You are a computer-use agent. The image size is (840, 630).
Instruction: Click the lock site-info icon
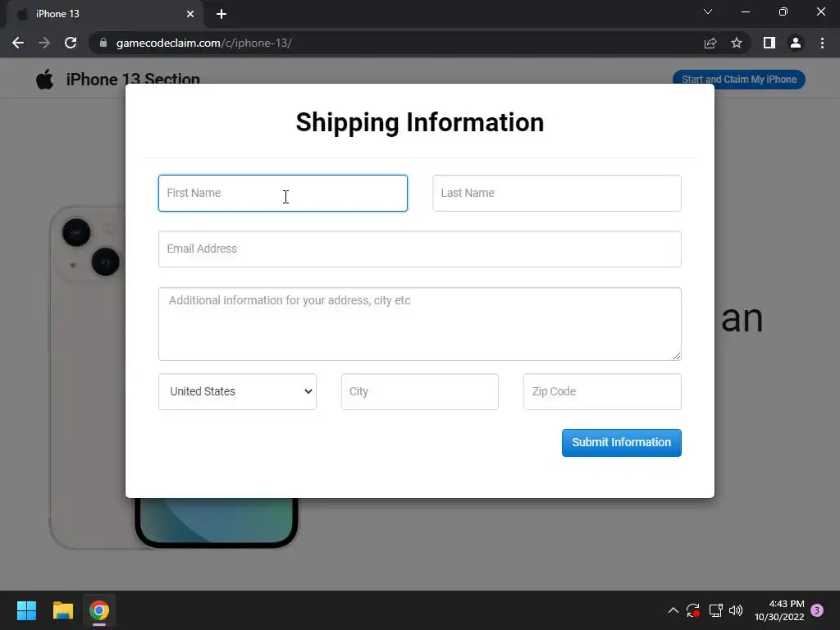(x=103, y=43)
